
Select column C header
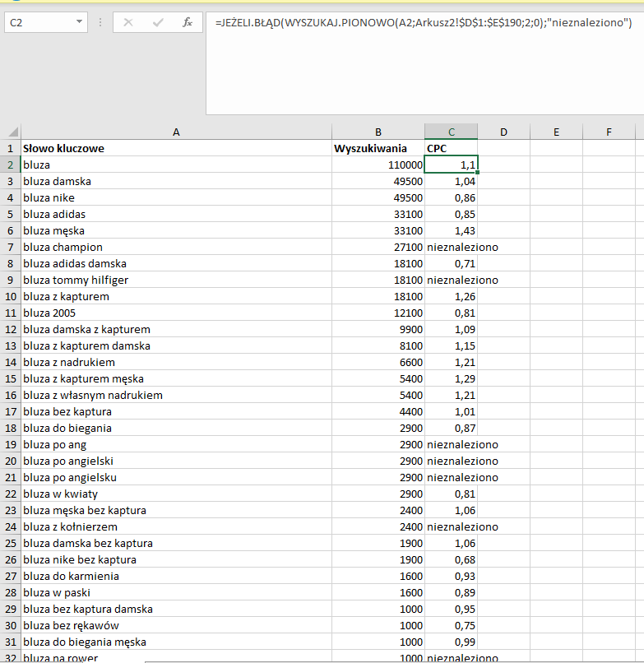point(452,132)
